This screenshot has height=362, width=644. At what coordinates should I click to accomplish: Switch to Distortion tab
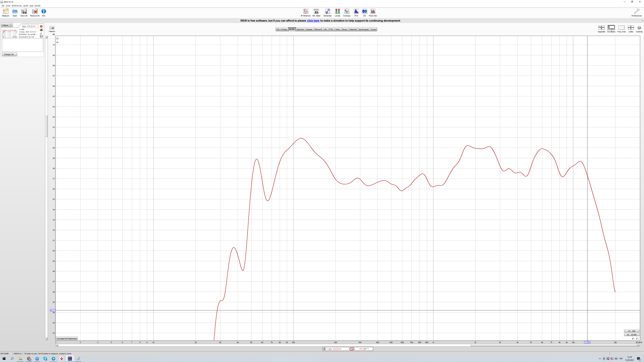(301, 29)
